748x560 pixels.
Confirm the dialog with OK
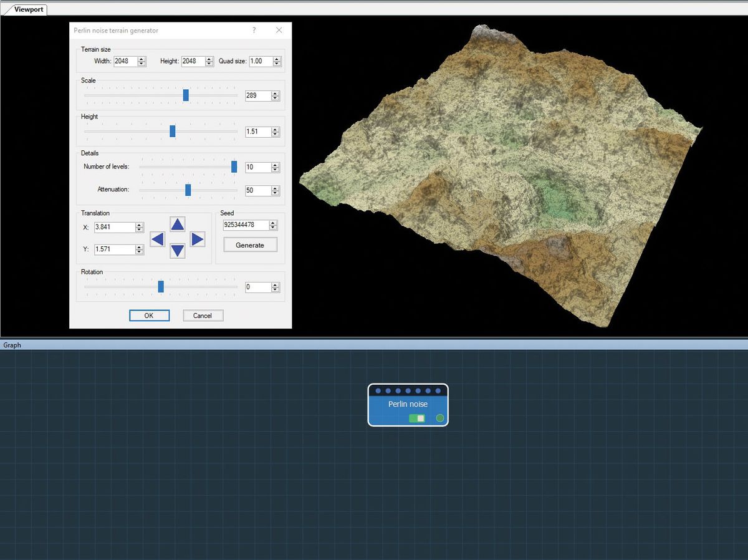point(149,316)
